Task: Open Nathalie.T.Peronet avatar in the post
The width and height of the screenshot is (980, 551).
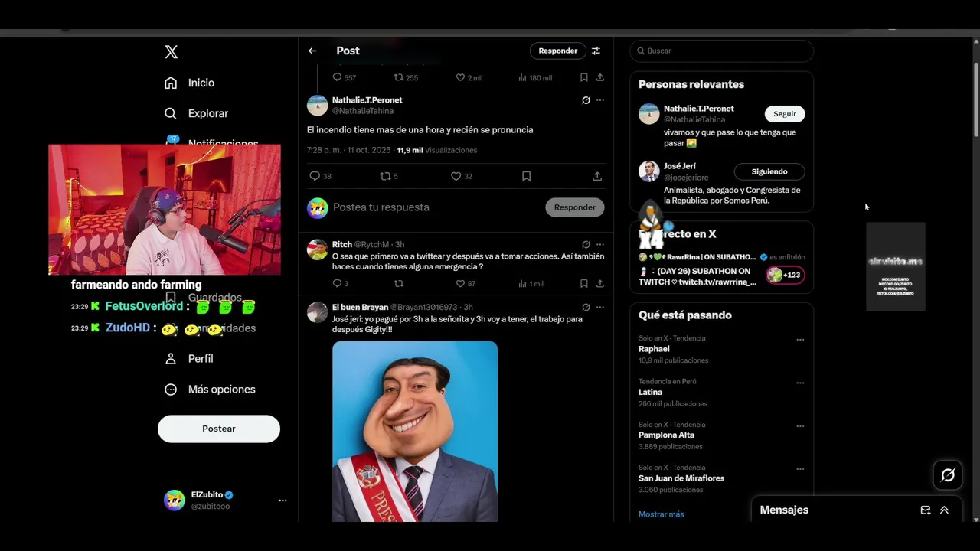Action: click(318, 106)
